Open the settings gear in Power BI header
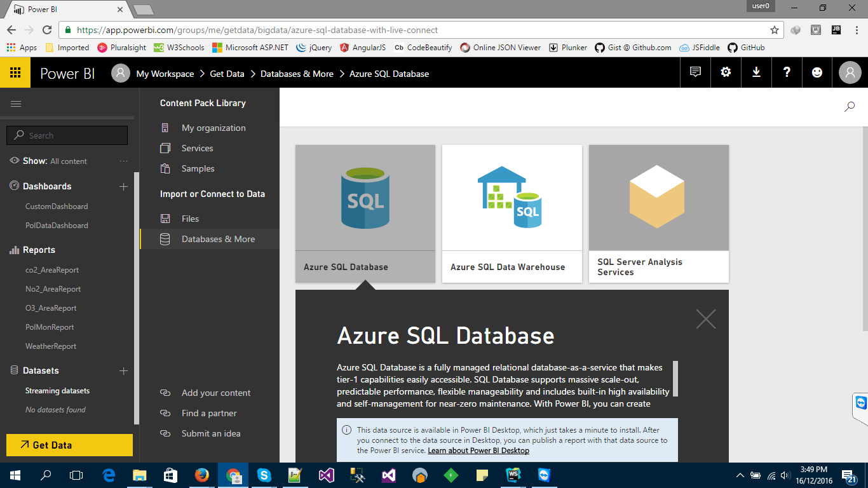 click(726, 73)
